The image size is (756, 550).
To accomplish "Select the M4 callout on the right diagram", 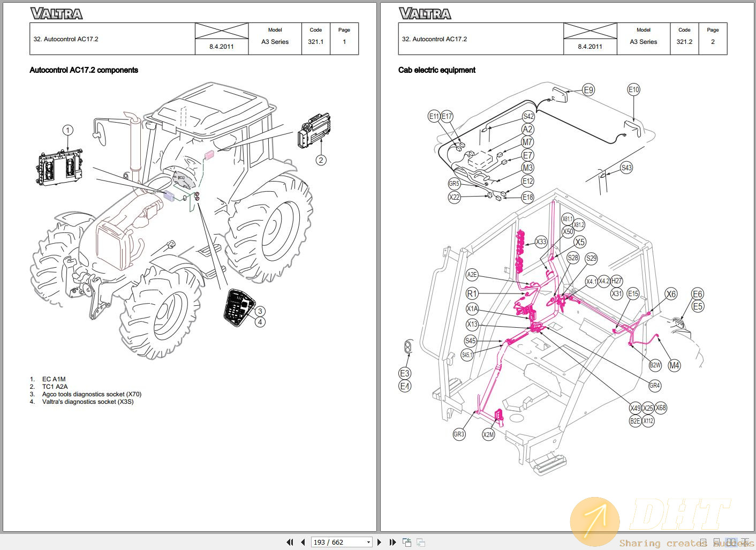I will click(674, 365).
